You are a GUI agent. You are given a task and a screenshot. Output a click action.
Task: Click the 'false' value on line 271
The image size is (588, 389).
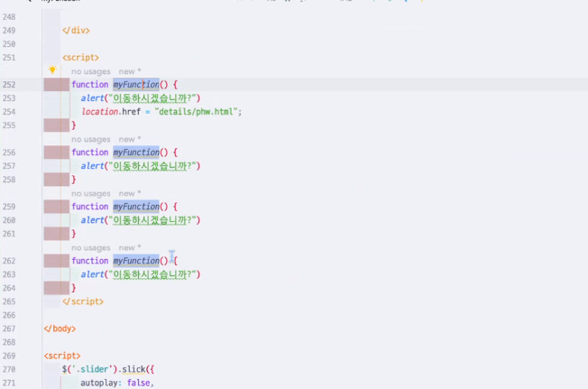(x=139, y=383)
